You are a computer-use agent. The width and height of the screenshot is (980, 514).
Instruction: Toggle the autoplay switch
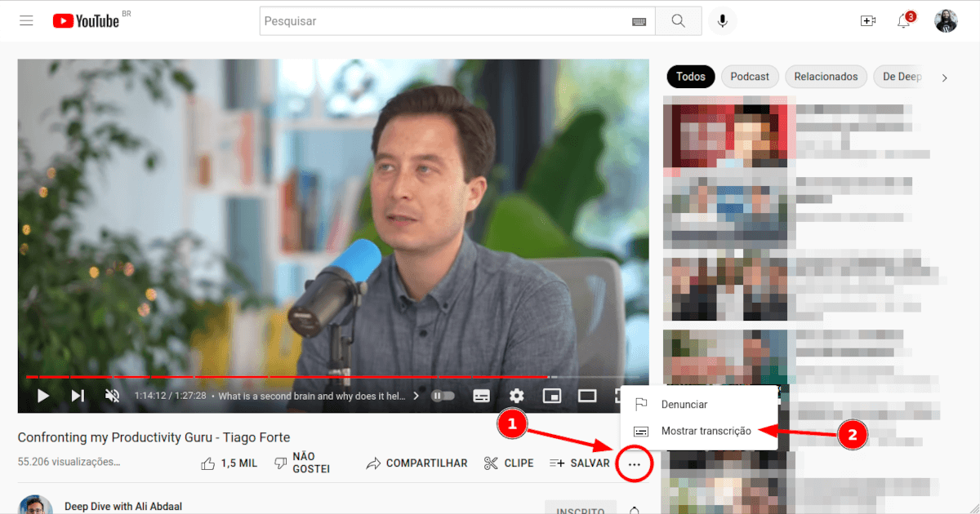pos(443,397)
